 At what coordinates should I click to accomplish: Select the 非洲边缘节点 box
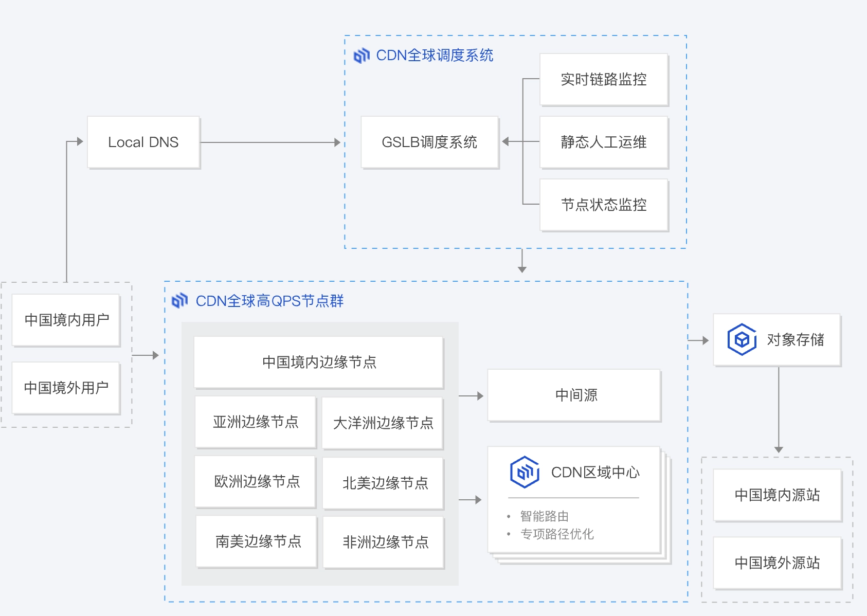(382, 542)
